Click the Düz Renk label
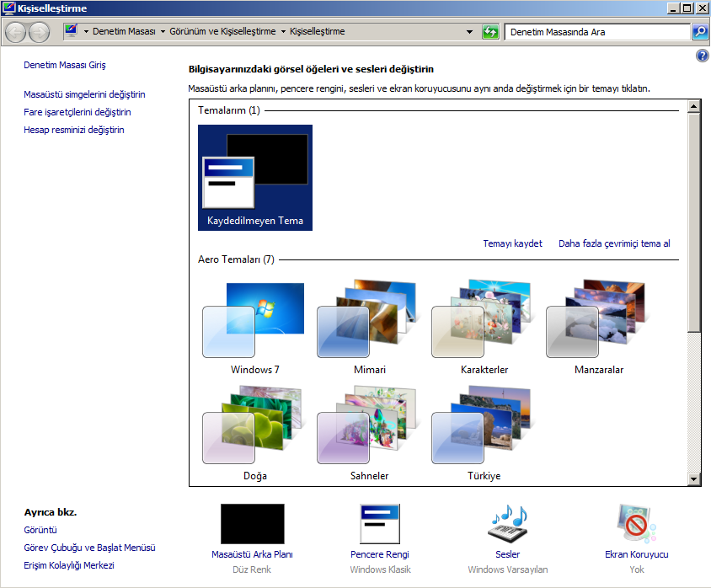This screenshot has height=588, width=711. click(x=252, y=569)
